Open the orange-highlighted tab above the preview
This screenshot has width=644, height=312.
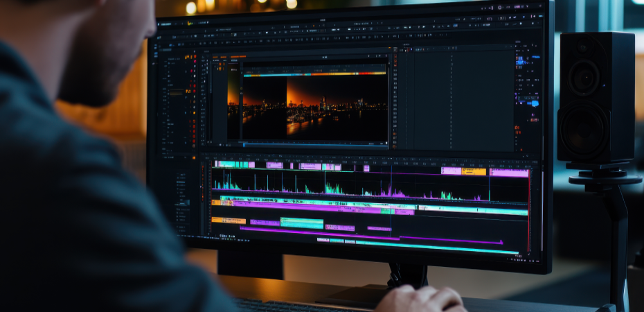(x=238, y=56)
